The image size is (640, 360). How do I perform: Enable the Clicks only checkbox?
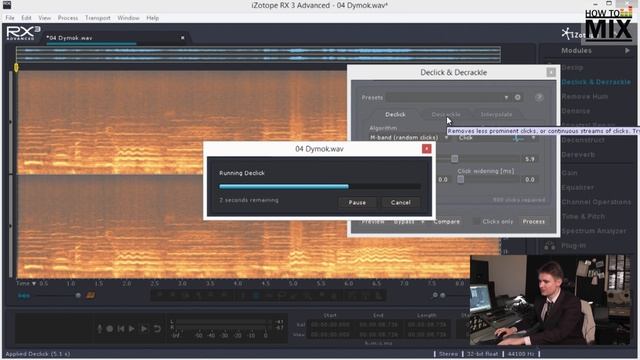point(476,221)
